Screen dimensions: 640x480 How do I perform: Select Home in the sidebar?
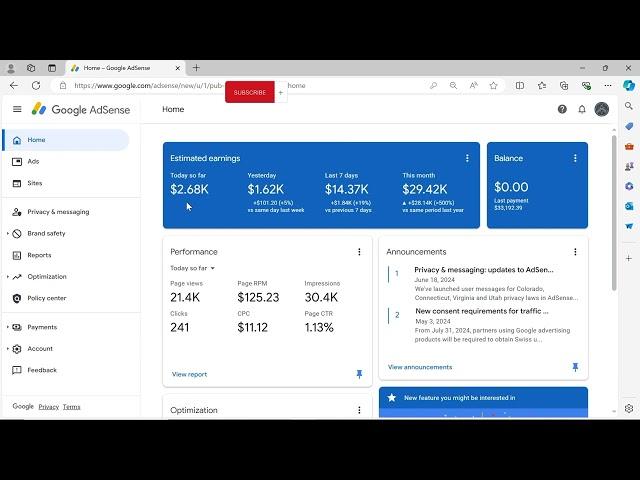pyautogui.click(x=66, y=140)
